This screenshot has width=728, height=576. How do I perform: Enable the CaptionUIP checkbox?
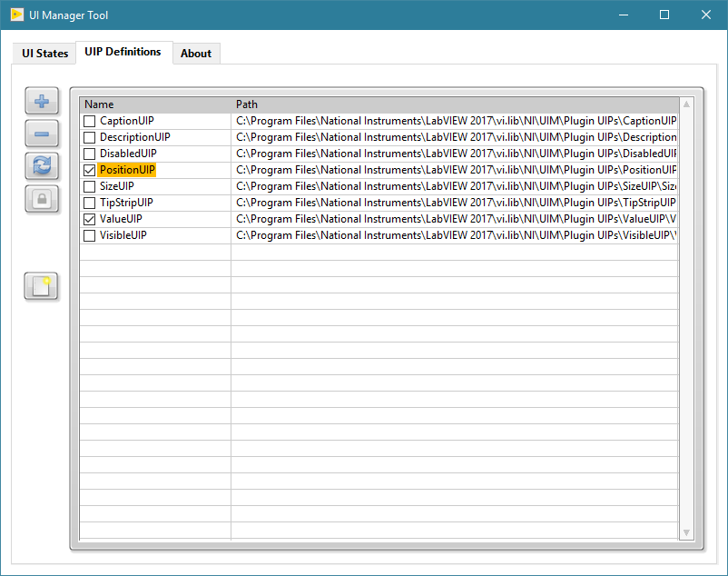coord(89,121)
